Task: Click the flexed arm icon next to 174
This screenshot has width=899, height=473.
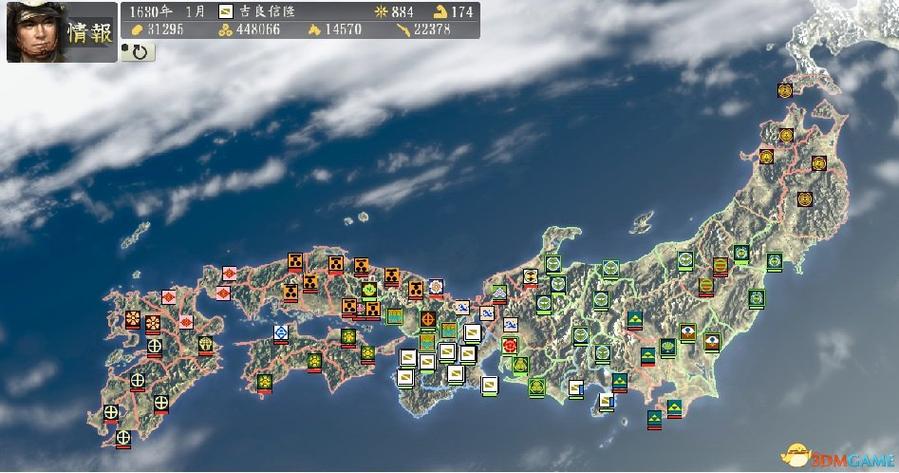Action: pos(441,12)
